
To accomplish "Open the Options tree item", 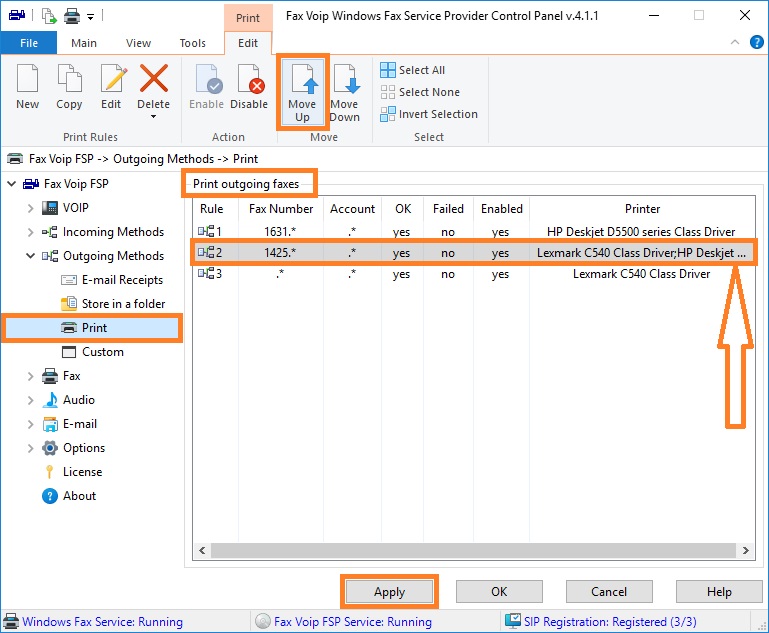I will (74, 448).
